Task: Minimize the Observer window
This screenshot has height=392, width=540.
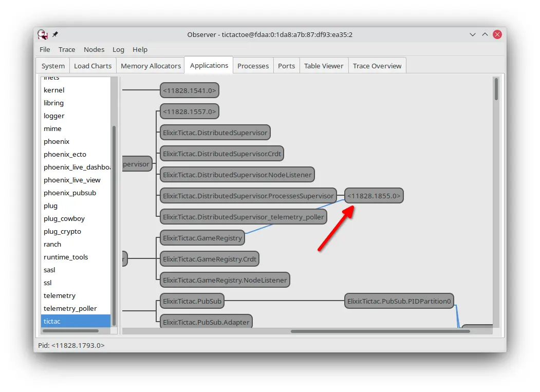Action: (473, 34)
